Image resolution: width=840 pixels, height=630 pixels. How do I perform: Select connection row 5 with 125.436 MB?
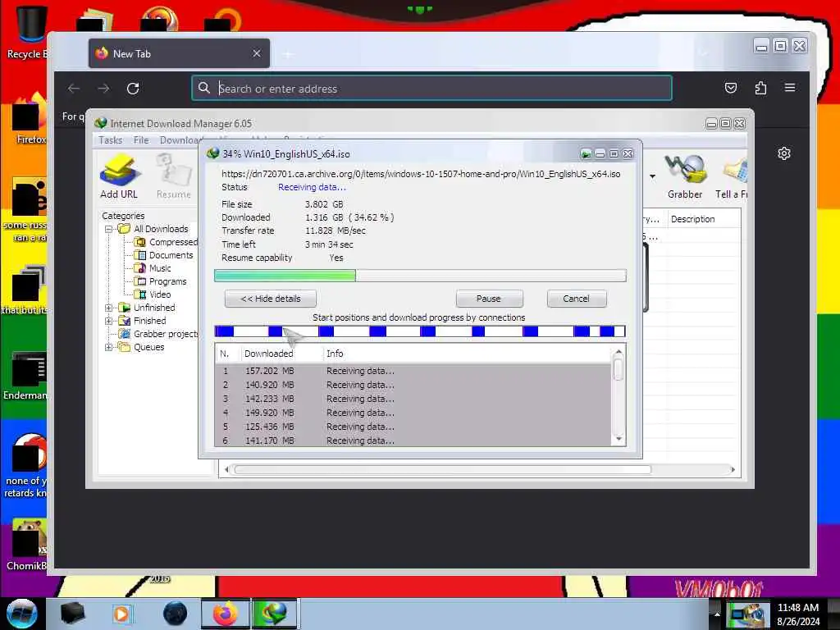[x=413, y=427]
